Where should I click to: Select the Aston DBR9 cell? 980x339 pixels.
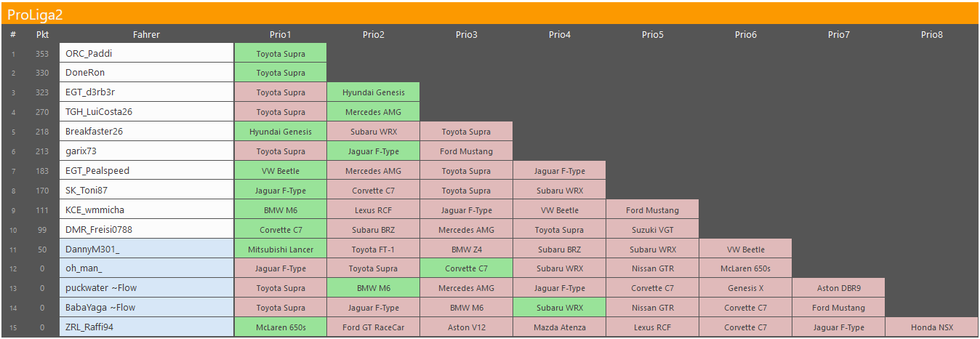pos(838,288)
